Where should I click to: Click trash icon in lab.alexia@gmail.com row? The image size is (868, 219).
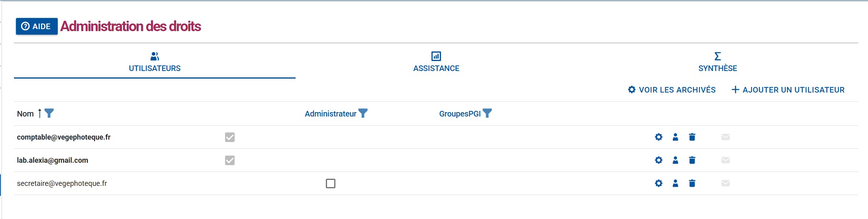coord(692,160)
